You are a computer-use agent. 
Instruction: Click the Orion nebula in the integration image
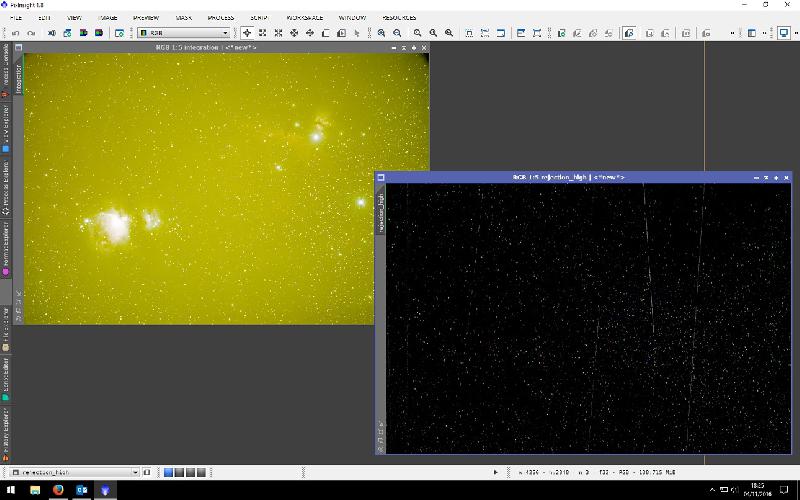[113, 225]
